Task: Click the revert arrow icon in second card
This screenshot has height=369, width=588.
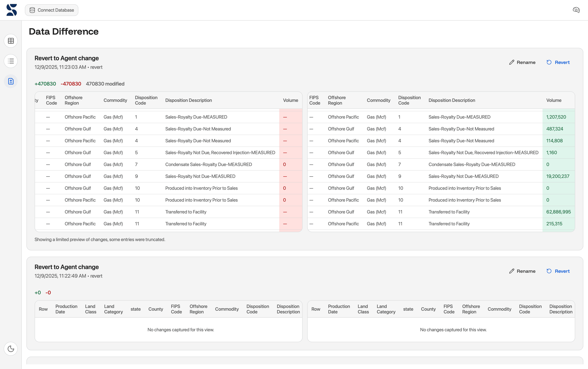Action: point(549,271)
